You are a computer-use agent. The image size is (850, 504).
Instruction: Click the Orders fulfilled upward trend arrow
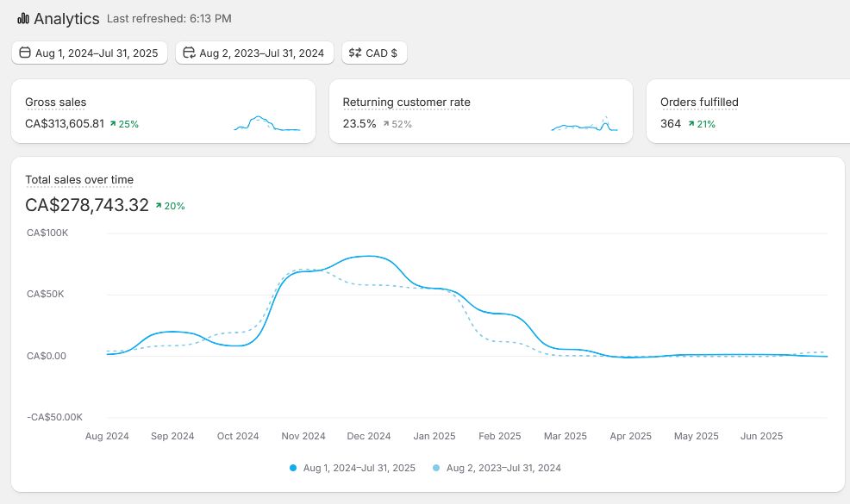(691, 124)
